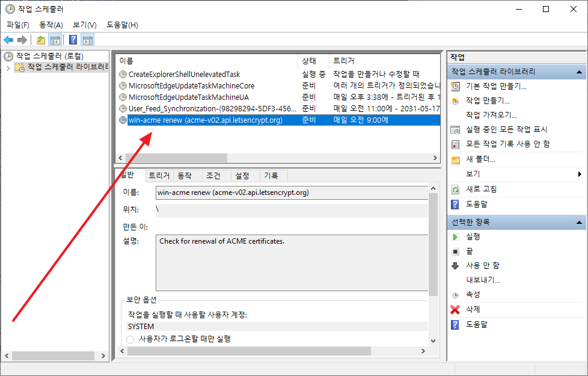Click the 실행 action link

click(473, 237)
